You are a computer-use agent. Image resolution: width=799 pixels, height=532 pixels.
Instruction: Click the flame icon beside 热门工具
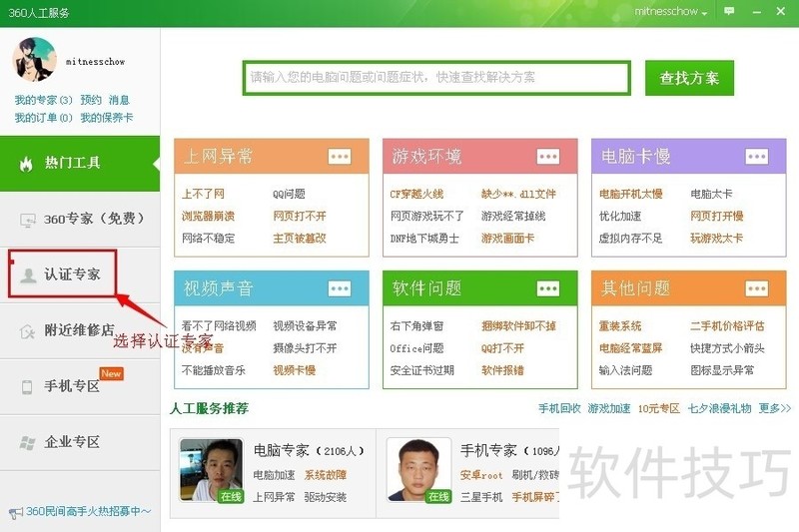pyautogui.click(x=26, y=164)
